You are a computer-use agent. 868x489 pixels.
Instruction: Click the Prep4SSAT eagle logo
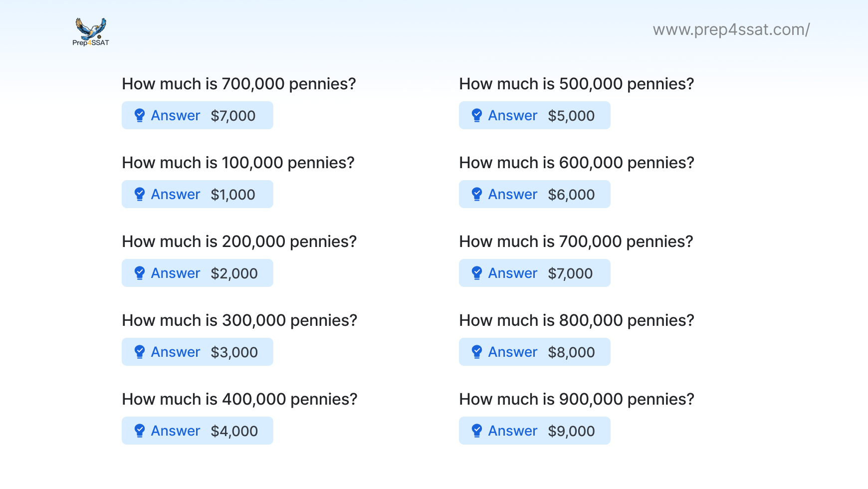[91, 32]
